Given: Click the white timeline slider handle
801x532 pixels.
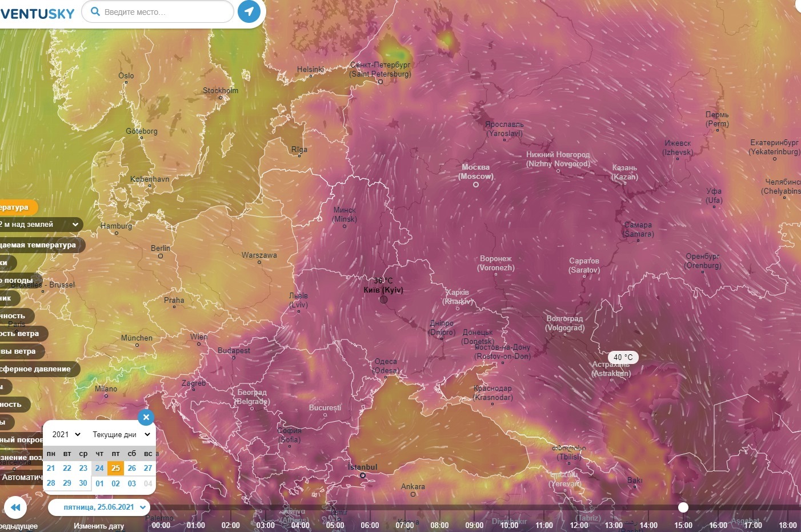Looking at the screenshot, I should (x=683, y=507).
